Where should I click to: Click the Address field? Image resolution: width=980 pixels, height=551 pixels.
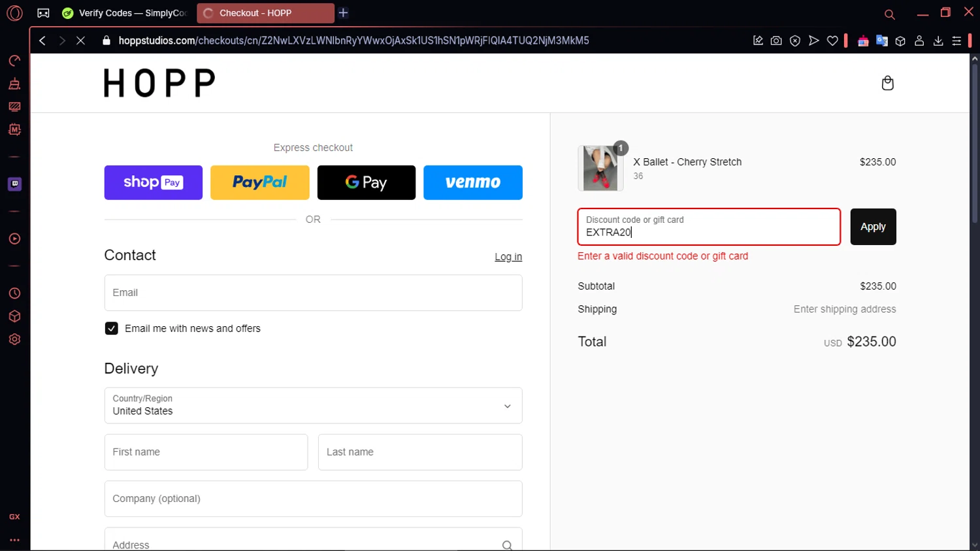click(x=313, y=540)
